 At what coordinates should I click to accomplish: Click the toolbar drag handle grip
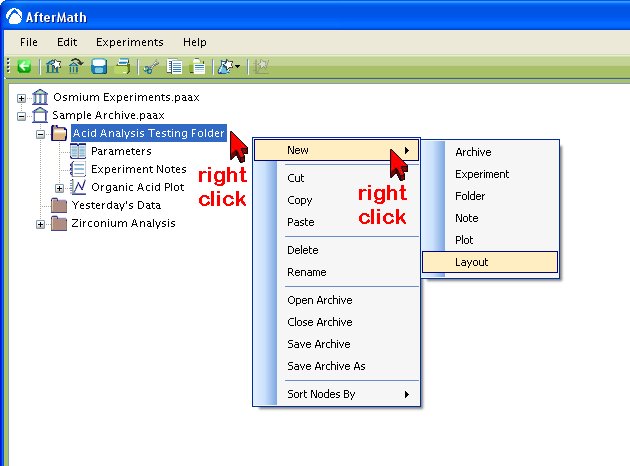(8, 66)
